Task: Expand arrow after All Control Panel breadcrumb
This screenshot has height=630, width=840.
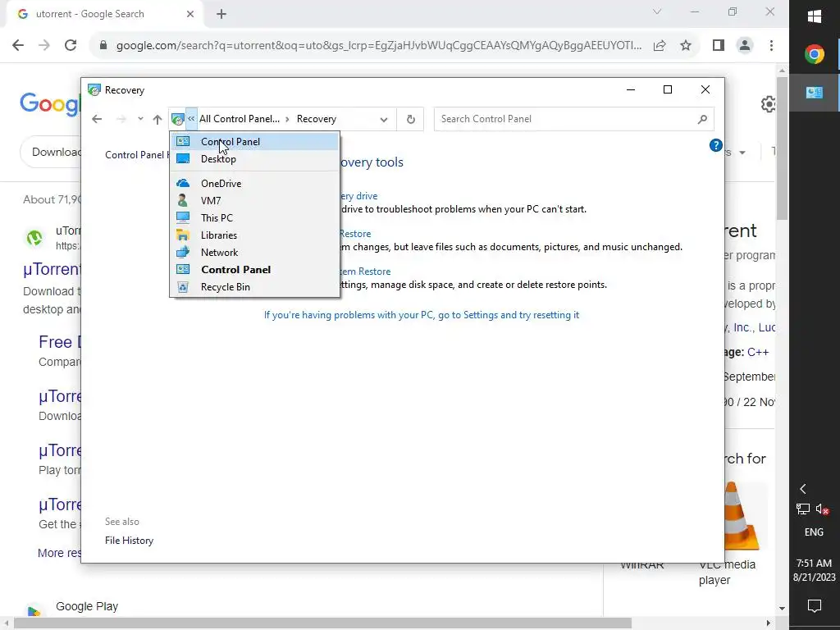Action: [288, 119]
